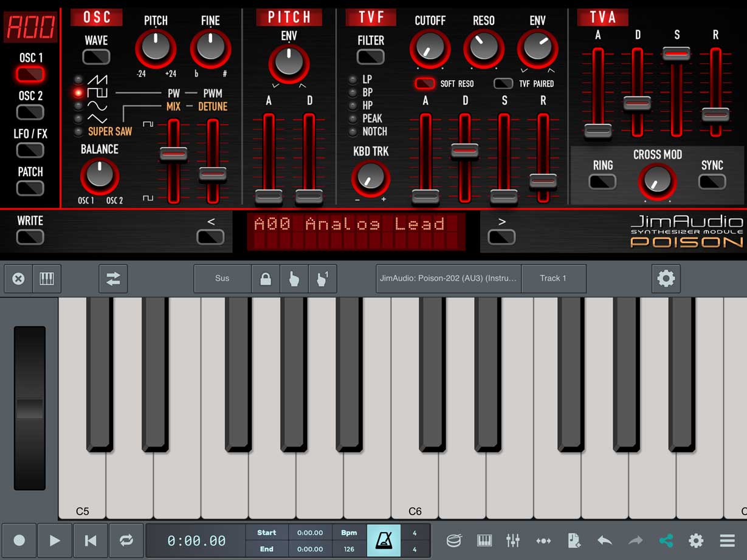Open the JimAudio Poison-202 instrument selector
Viewport: 747px width, 560px height.
tap(449, 278)
